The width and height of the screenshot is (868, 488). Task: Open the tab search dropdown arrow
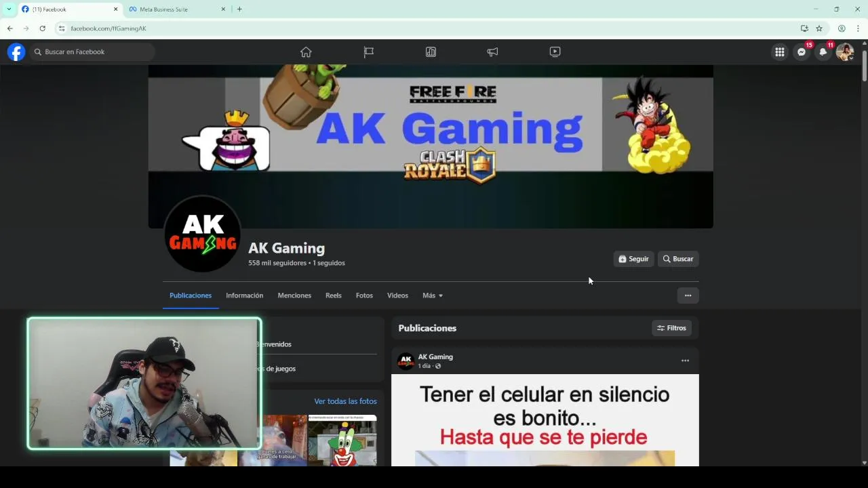tap(9, 9)
